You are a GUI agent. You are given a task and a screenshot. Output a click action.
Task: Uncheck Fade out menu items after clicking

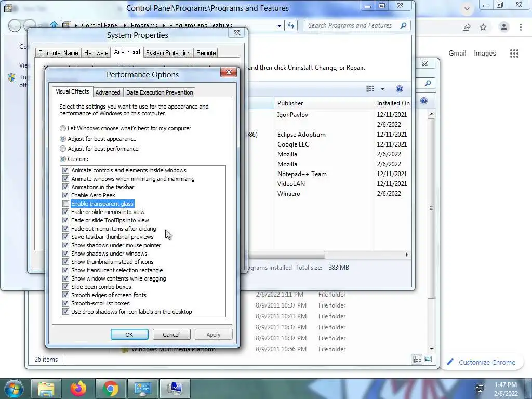[x=65, y=229]
